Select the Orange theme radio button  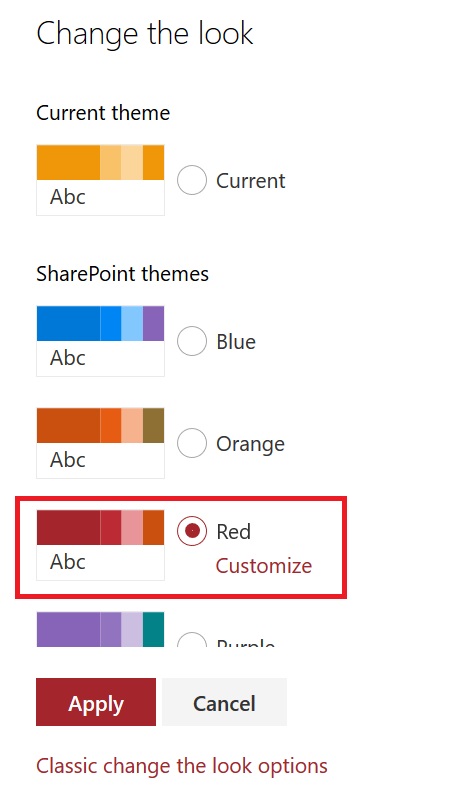(x=192, y=443)
